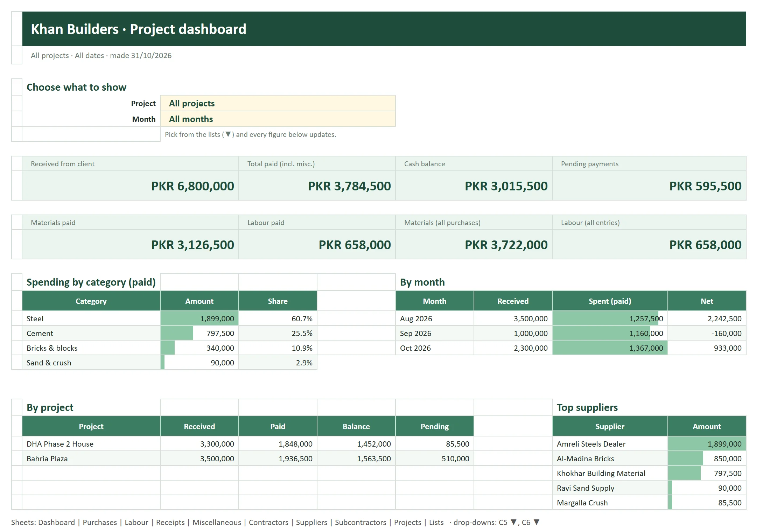Viewport: 770px width, 532px height.
Task: Open the Project drop-down showing All projects
Action: tap(278, 103)
